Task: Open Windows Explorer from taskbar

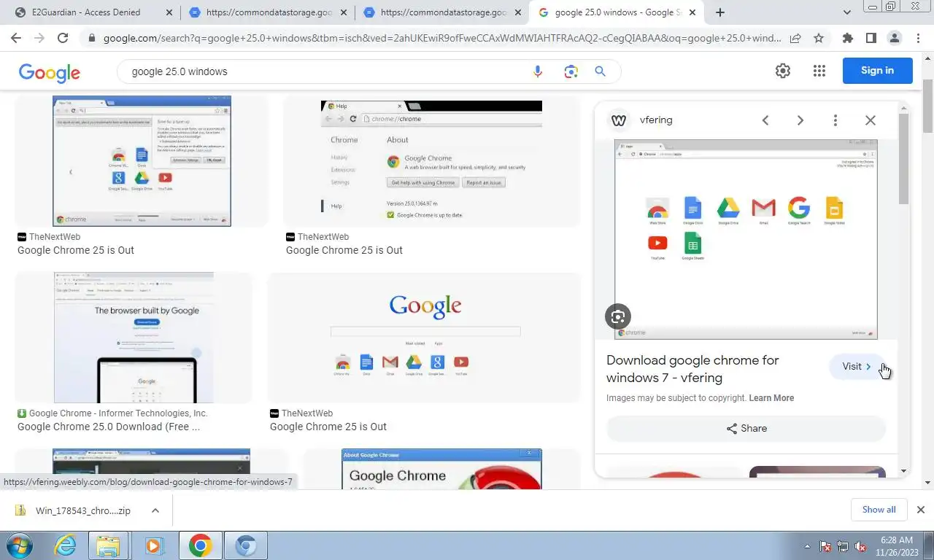Action: click(109, 545)
